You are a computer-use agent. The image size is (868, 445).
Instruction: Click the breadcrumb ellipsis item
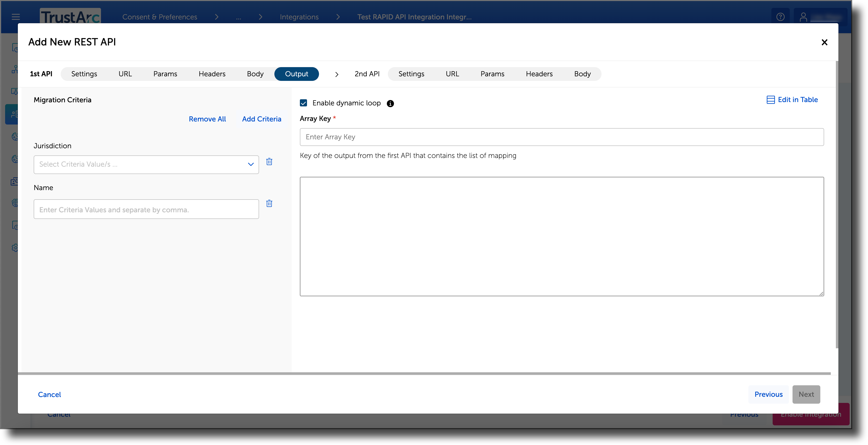(x=239, y=17)
